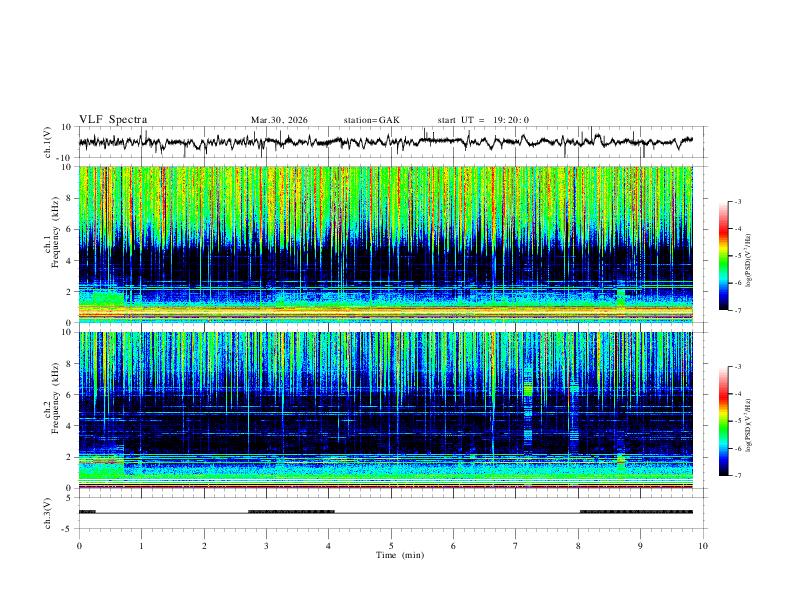This screenshot has width=792, height=612.
Task: Click the time axis tick label 8
Action: click(x=578, y=546)
